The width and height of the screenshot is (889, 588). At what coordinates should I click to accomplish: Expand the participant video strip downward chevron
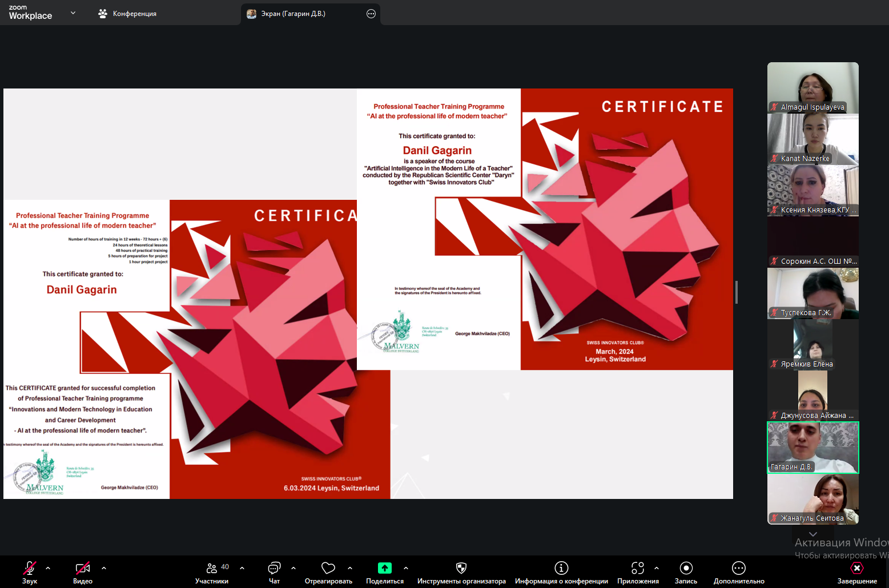(x=813, y=534)
